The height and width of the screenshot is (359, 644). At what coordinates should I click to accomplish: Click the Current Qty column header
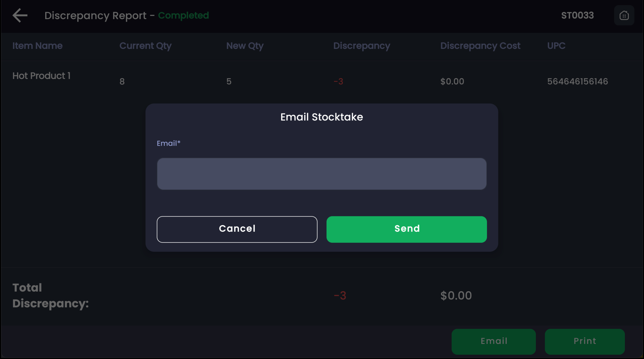(145, 46)
